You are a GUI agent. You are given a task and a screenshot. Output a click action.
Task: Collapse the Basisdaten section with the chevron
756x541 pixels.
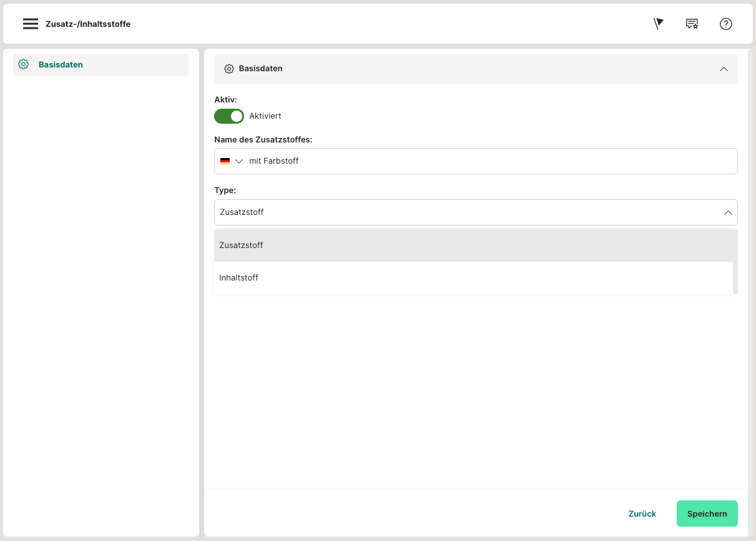[x=724, y=69]
